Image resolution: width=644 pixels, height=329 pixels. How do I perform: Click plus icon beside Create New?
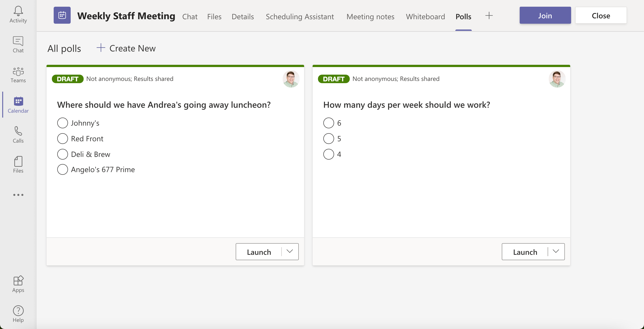pos(101,48)
